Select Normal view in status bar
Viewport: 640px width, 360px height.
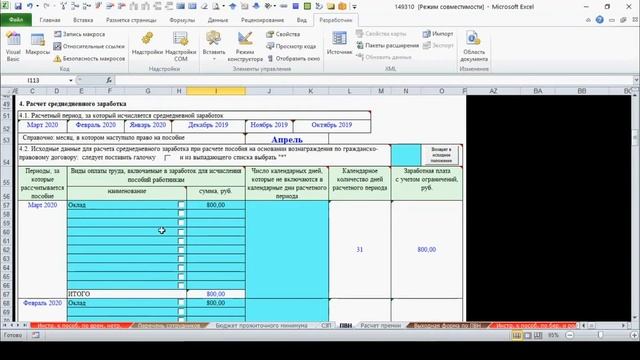point(517,336)
